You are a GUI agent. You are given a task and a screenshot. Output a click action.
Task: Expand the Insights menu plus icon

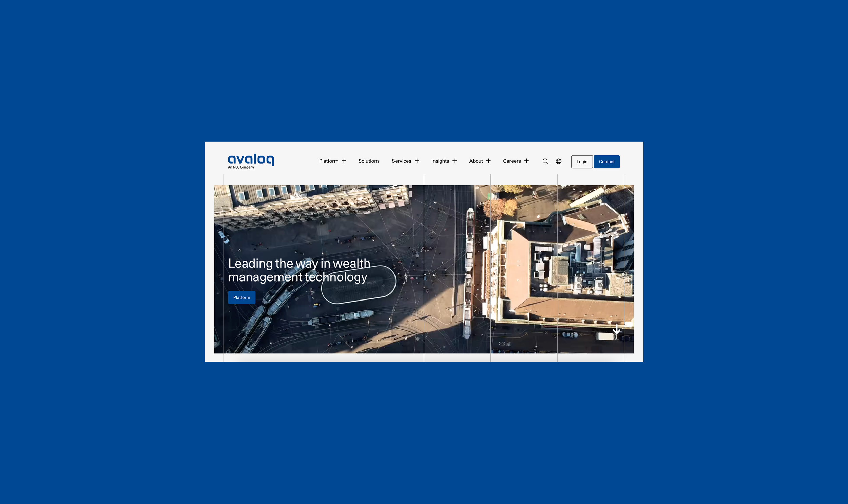coord(455,161)
